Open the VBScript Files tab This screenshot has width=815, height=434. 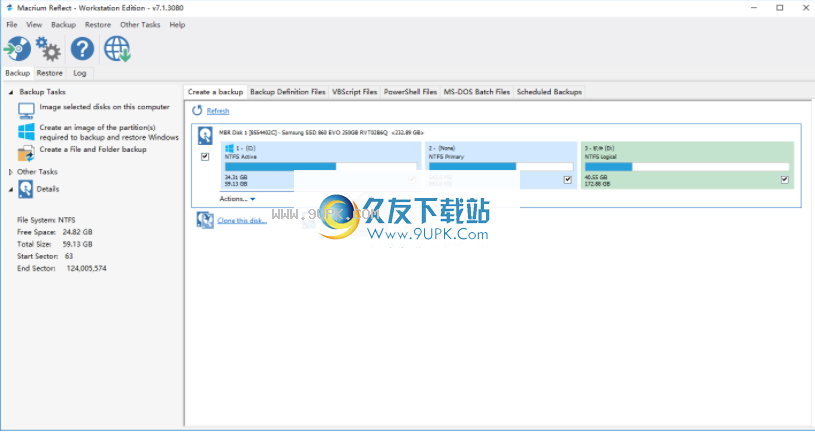(x=354, y=92)
